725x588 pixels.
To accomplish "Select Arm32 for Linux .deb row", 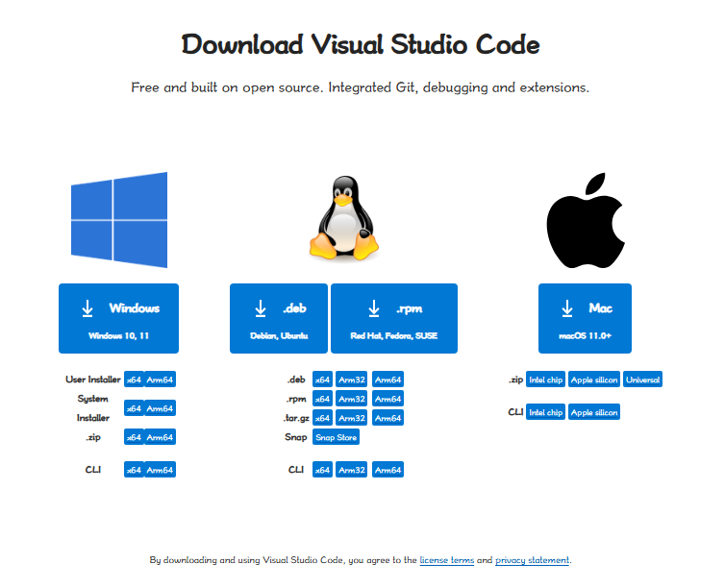I will point(351,380).
